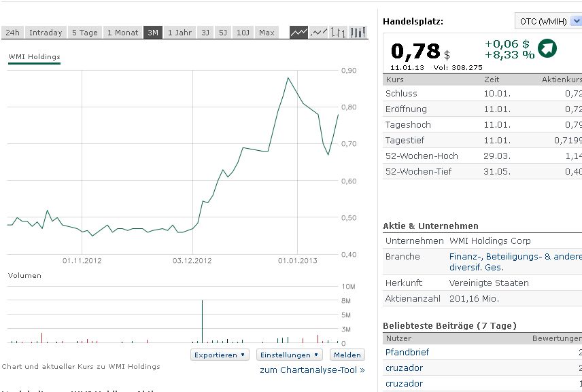The width and height of the screenshot is (582, 392).
Task: Click the 03.12.2012 axis date label
Action: click(192, 260)
